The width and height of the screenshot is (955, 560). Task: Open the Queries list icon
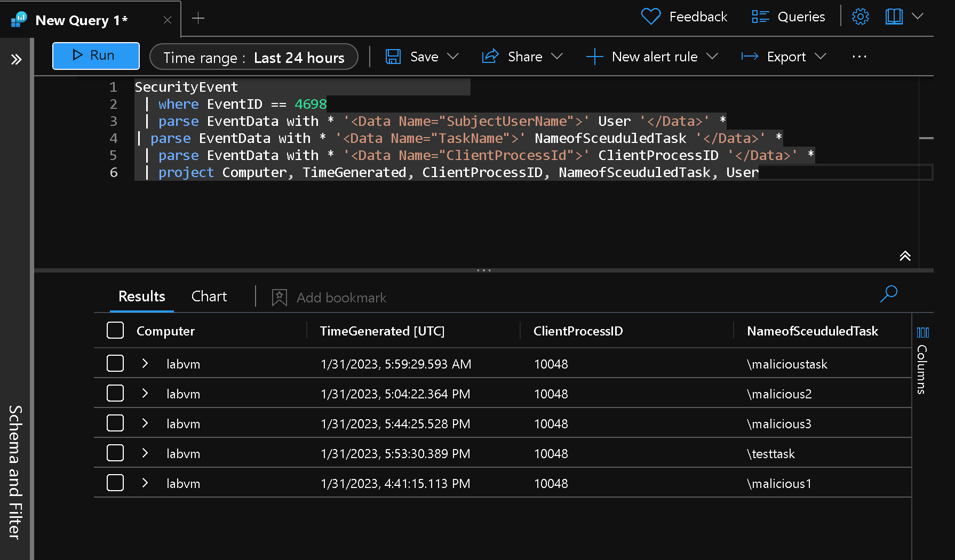(x=760, y=17)
